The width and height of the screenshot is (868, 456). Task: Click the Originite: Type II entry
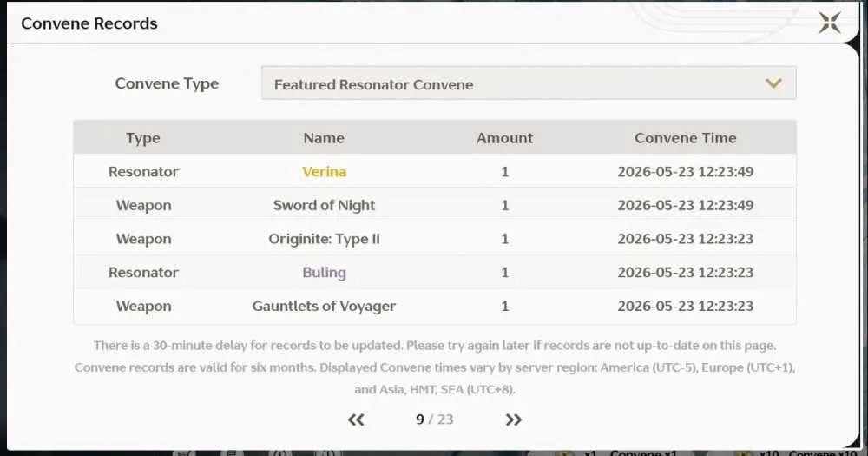click(x=324, y=240)
